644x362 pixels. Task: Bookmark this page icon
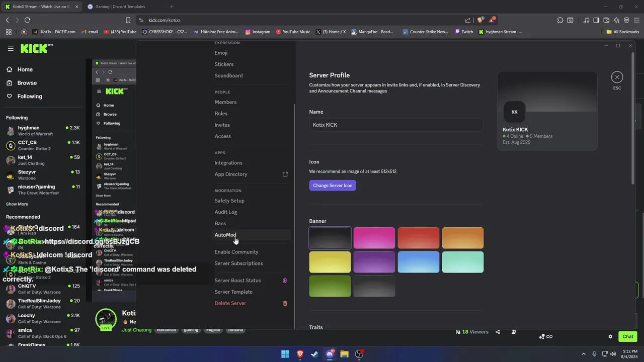coord(128,20)
